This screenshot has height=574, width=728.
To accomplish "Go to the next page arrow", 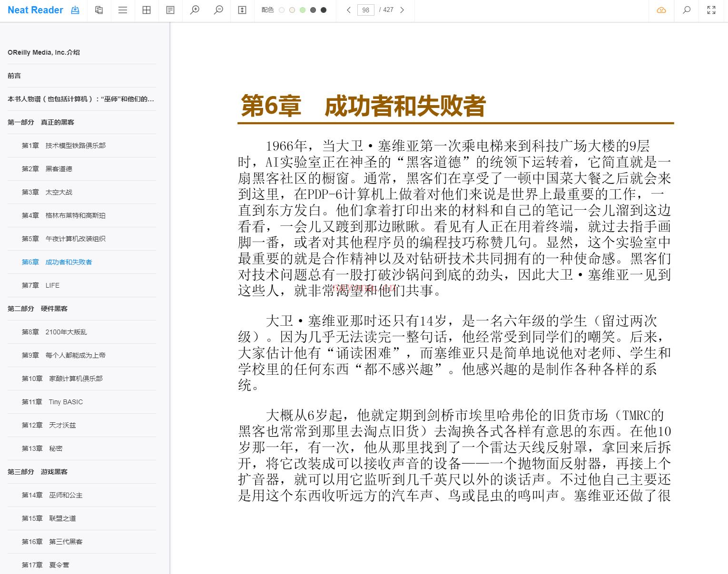I will [x=402, y=10].
